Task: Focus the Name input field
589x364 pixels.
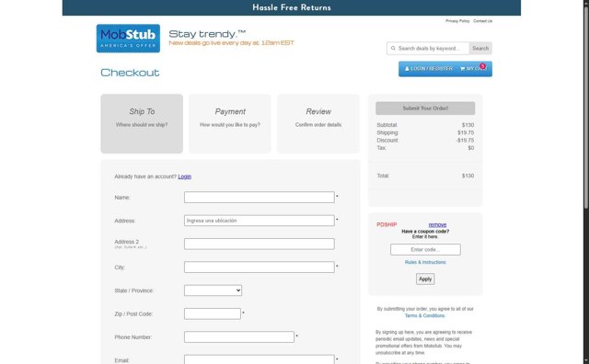Action: tap(260, 198)
